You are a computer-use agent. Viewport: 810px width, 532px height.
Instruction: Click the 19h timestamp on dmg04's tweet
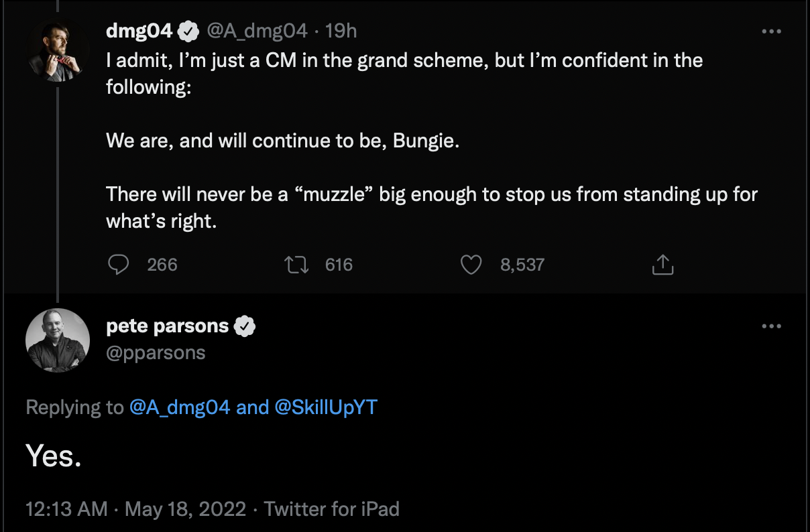[x=340, y=30]
